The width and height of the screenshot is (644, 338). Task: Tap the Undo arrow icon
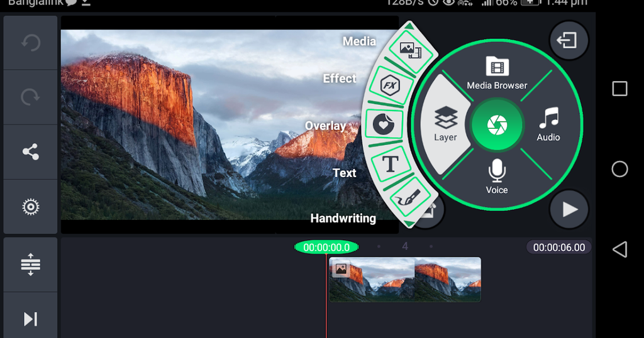click(x=30, y=43)
